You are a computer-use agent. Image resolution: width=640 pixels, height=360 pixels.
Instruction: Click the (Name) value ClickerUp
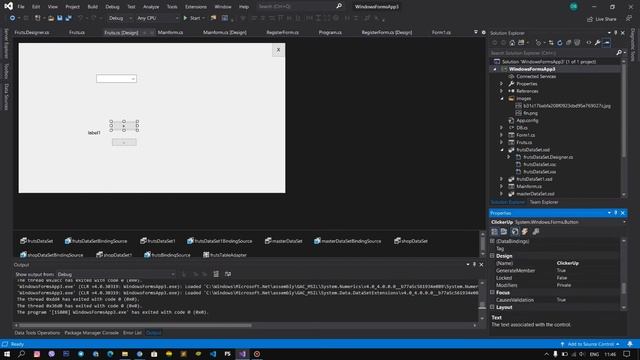(567, 263)
